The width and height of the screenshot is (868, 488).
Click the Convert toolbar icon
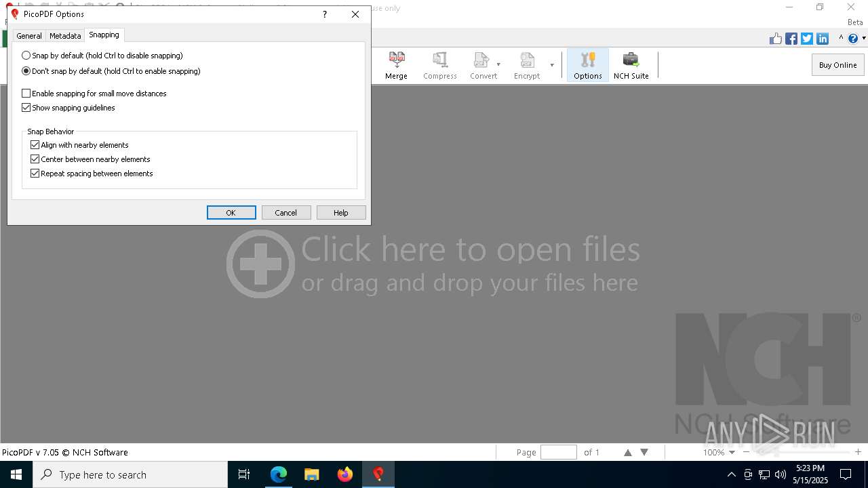pos(483,65)
